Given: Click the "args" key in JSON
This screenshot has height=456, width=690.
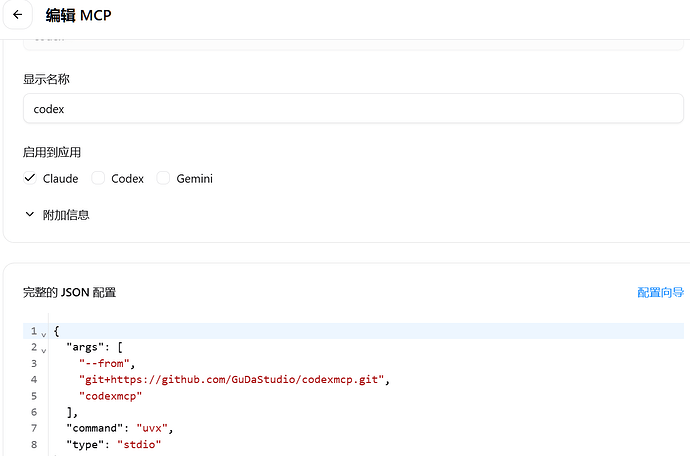Looking at the screenshot, I should coord(85,347).
